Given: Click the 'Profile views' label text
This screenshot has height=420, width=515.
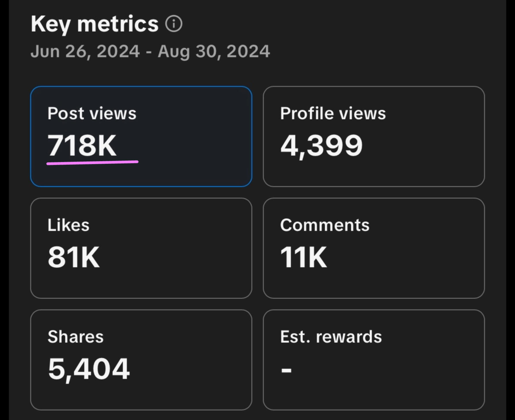Looking at the screenshot, I should pos(333,113).
